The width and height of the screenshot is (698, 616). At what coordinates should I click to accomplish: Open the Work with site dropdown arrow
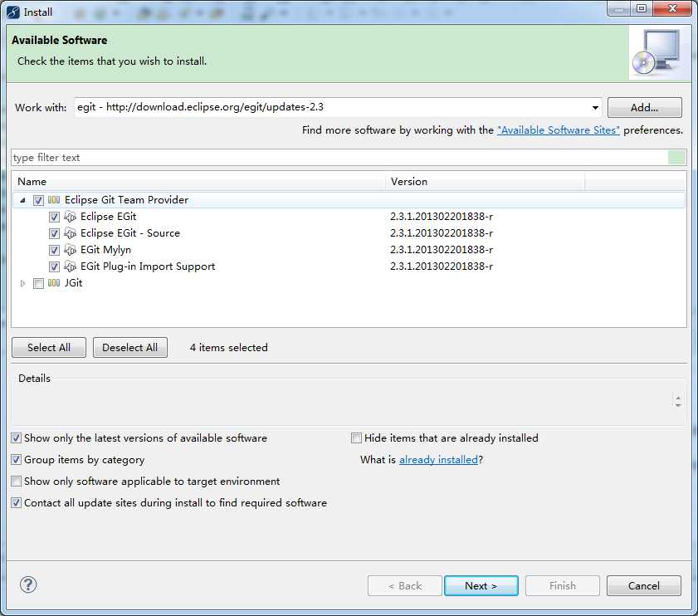[x=595, y=108]
